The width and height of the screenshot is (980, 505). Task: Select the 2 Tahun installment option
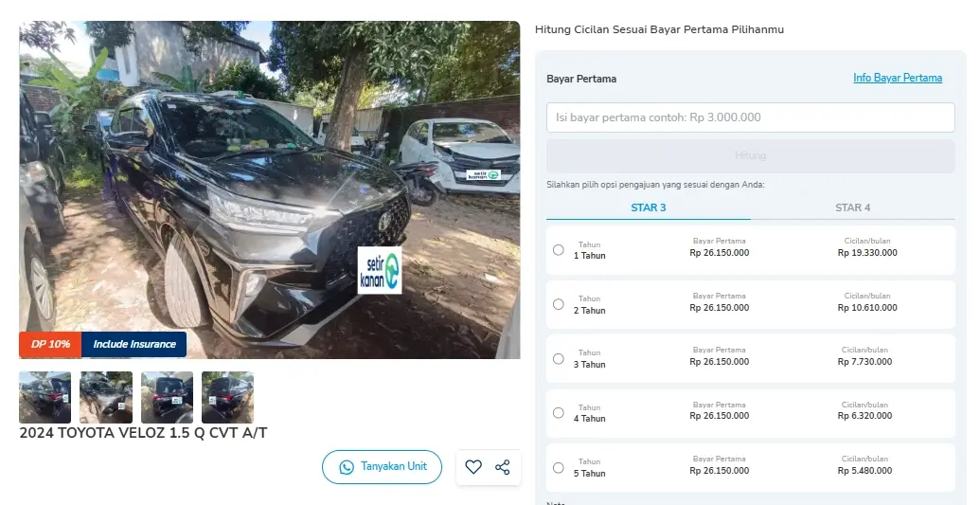coord(559,305)
